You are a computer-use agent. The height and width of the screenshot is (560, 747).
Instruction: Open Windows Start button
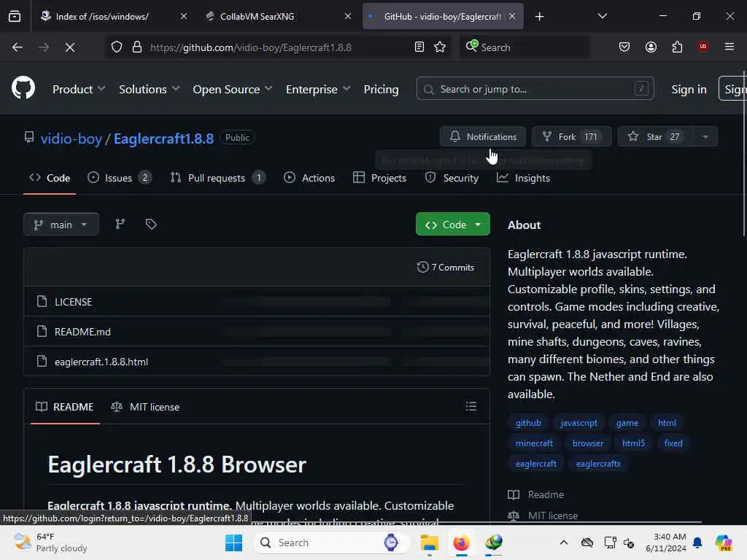(233, 542)
